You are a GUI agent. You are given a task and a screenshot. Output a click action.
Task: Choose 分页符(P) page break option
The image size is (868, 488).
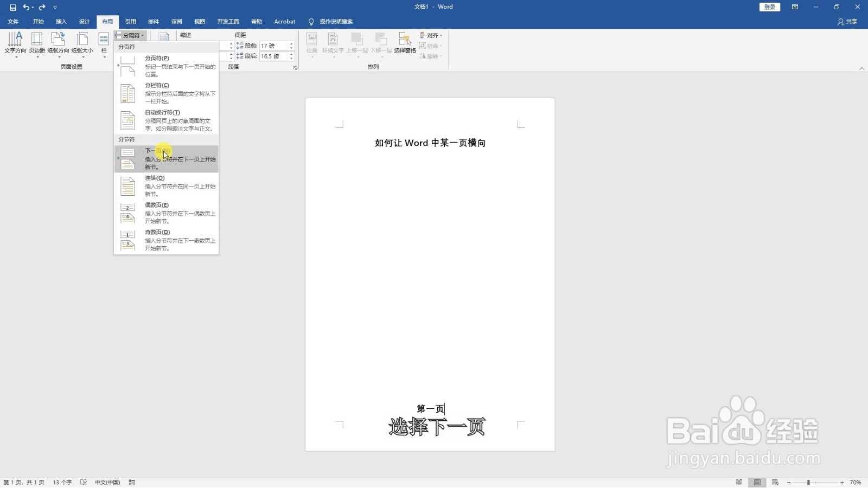coord(166,66)
